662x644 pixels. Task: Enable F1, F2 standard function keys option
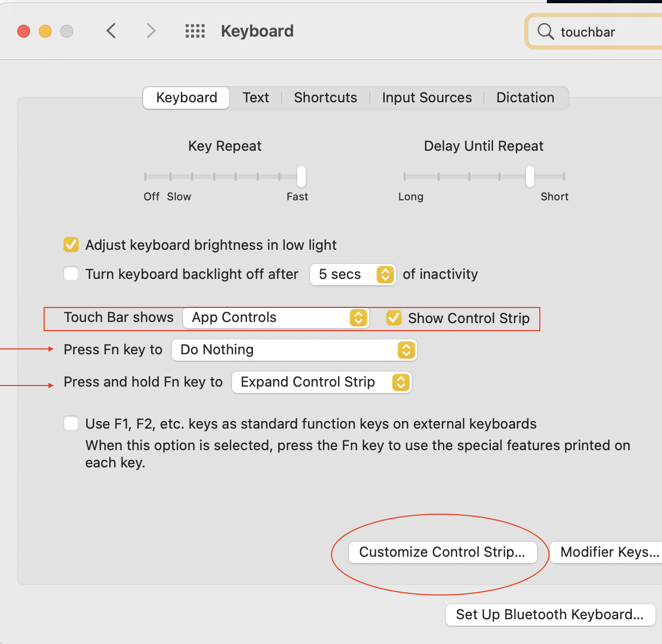71,424
